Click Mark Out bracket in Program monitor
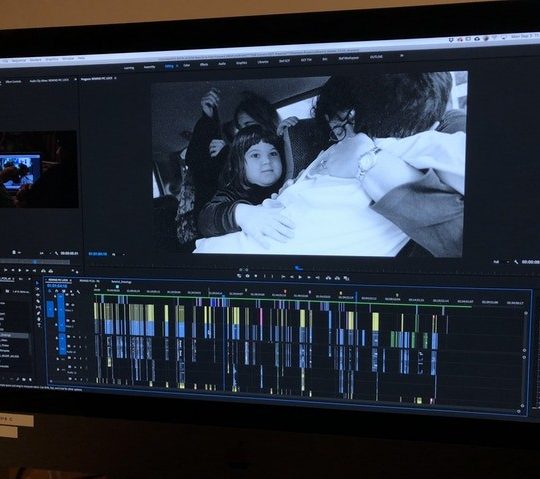 (x=272, y=276)
